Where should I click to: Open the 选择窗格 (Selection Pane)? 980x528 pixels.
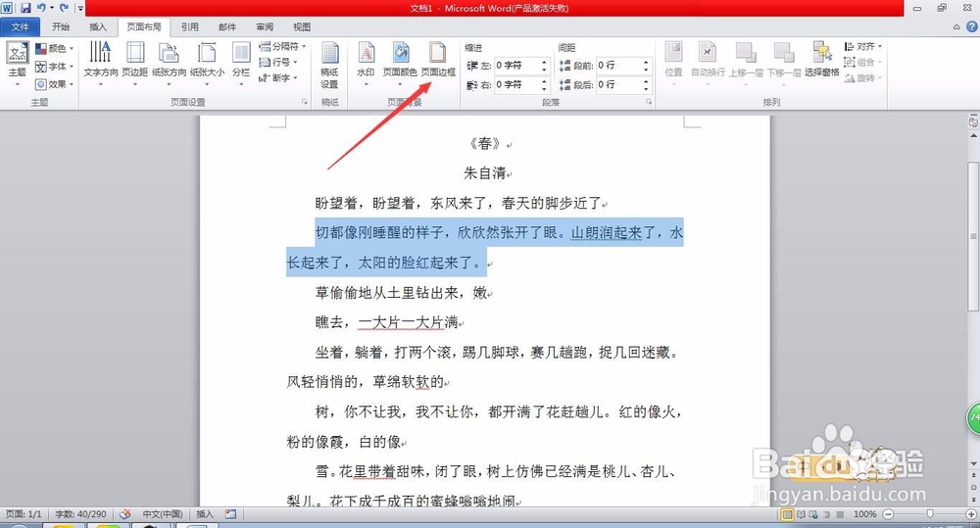(822, 60)
